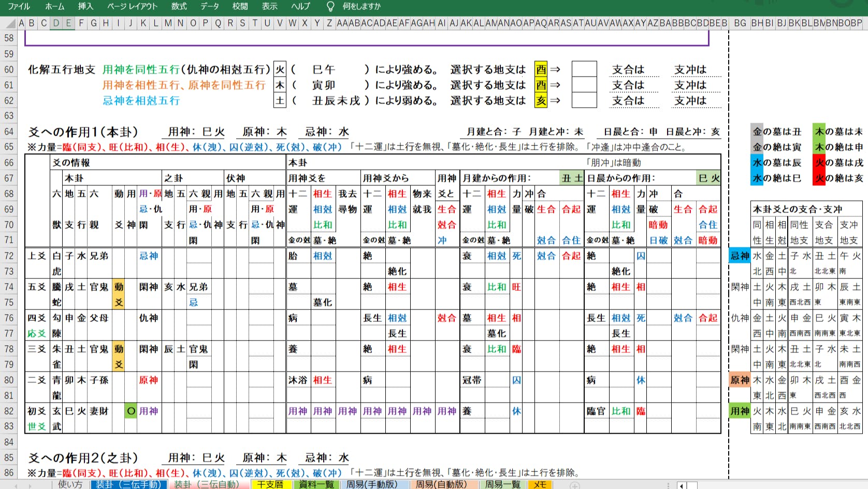Select row 72 header

9,256
